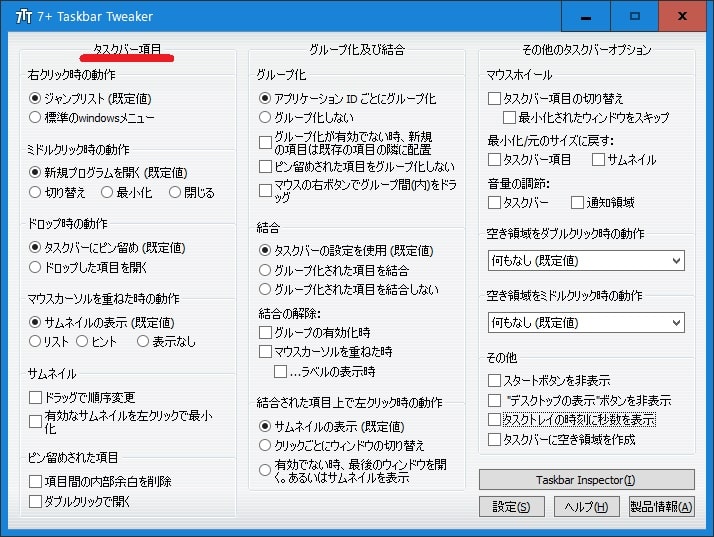Enable タスクトレイの時刻に秒数を表示
714x537 pixels.
pos(494,419)
